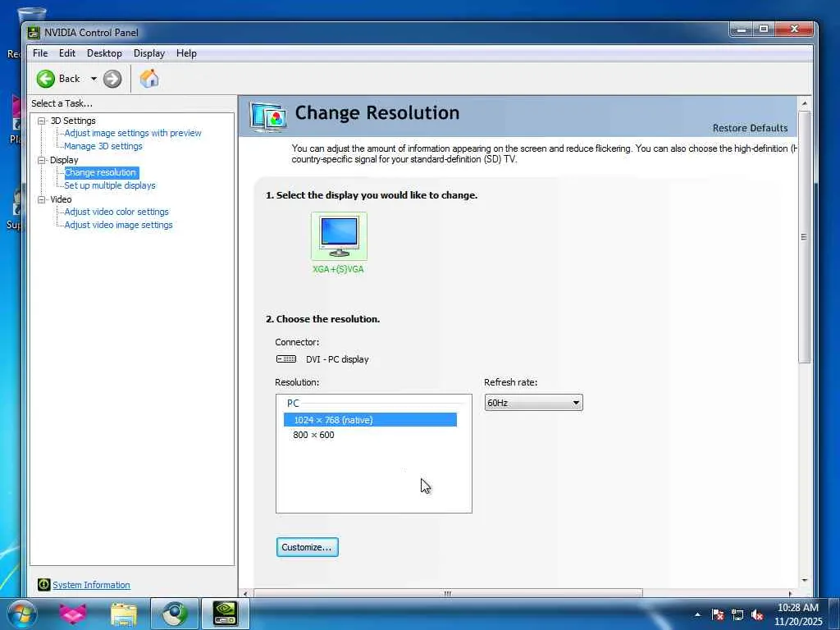Open Windows Explorer folder taskbar icon
Image resolution: width=840 pixels, height=630 pixels.
pyautogui.click(x=124, y=614)
